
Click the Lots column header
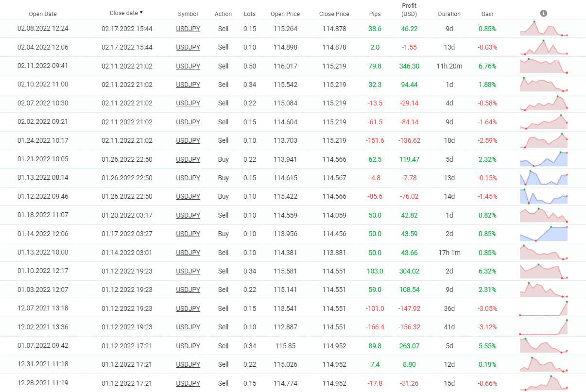point(250,14)
